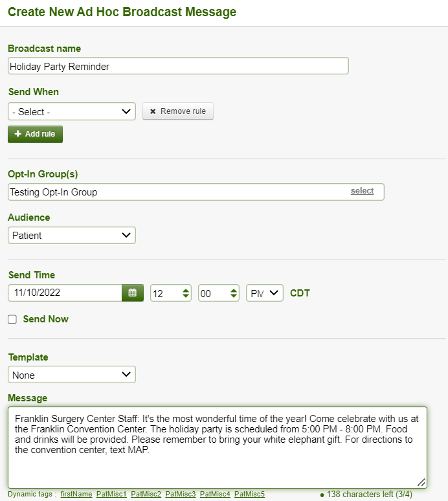The width and height of the screenshot is (448, 501).
Task: Click the Remove rule button
Action: [x=178, y=111]
